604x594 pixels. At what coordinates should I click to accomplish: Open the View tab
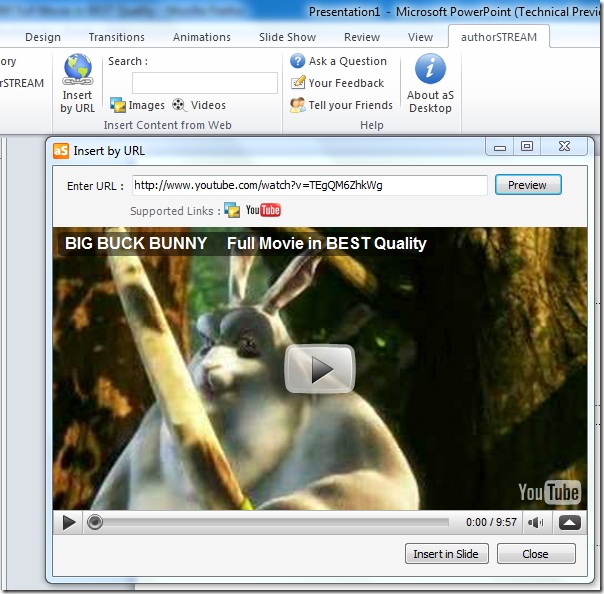click(x=420, y=37)
